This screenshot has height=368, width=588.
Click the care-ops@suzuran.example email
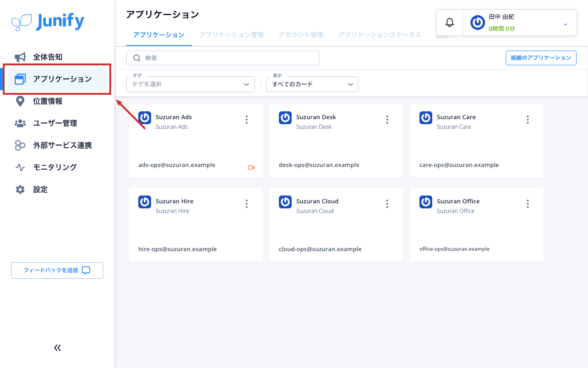tap(459, 165)
